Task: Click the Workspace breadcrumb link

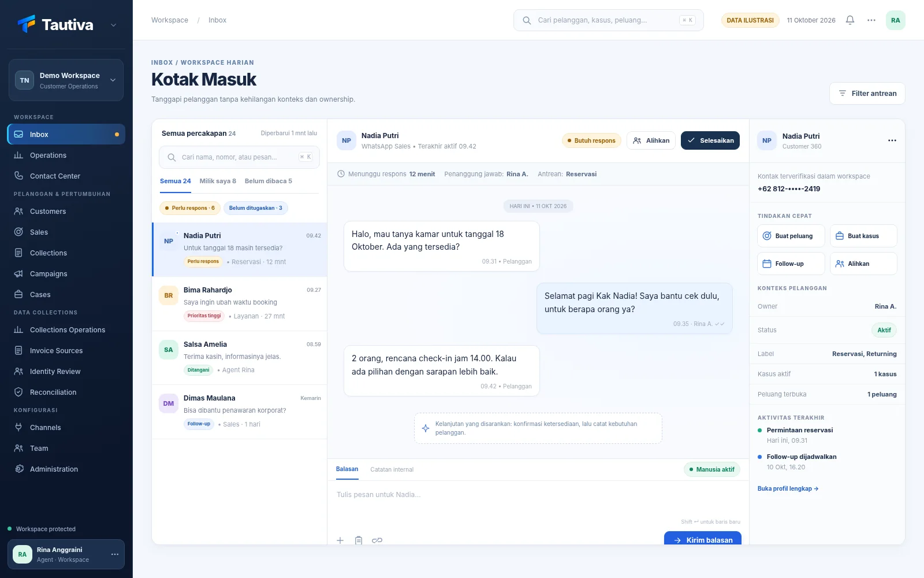Action: [170, 20]
